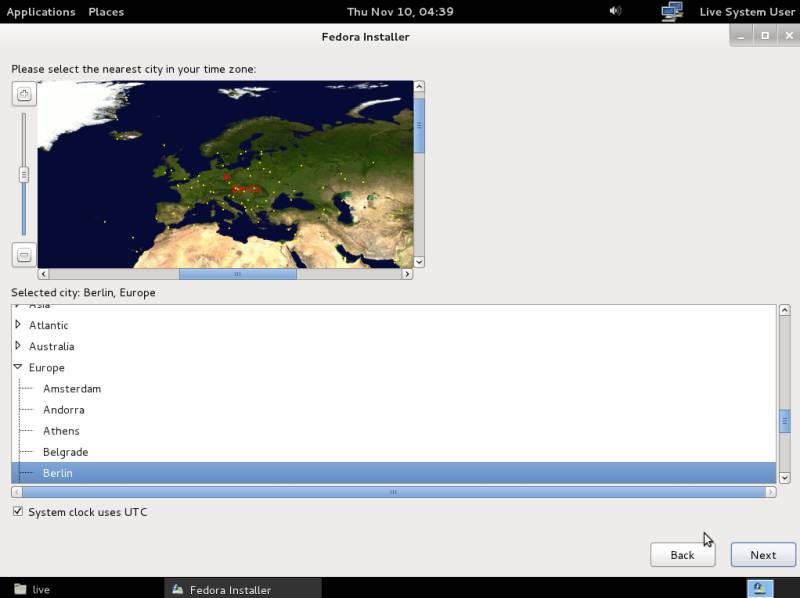This screenshot has height=598, width=800.
Task: Click the Europe region label
Action: click(x=46, y=367)
